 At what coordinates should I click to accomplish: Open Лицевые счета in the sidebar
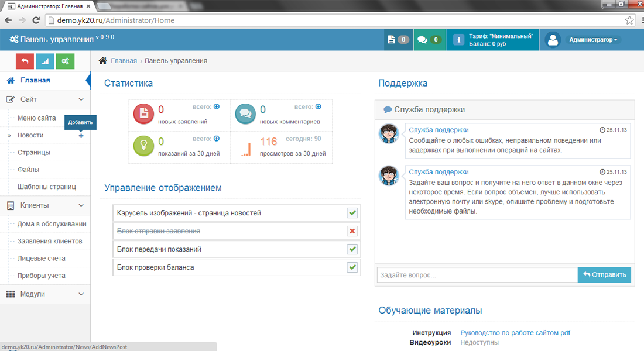pos(42,259)
